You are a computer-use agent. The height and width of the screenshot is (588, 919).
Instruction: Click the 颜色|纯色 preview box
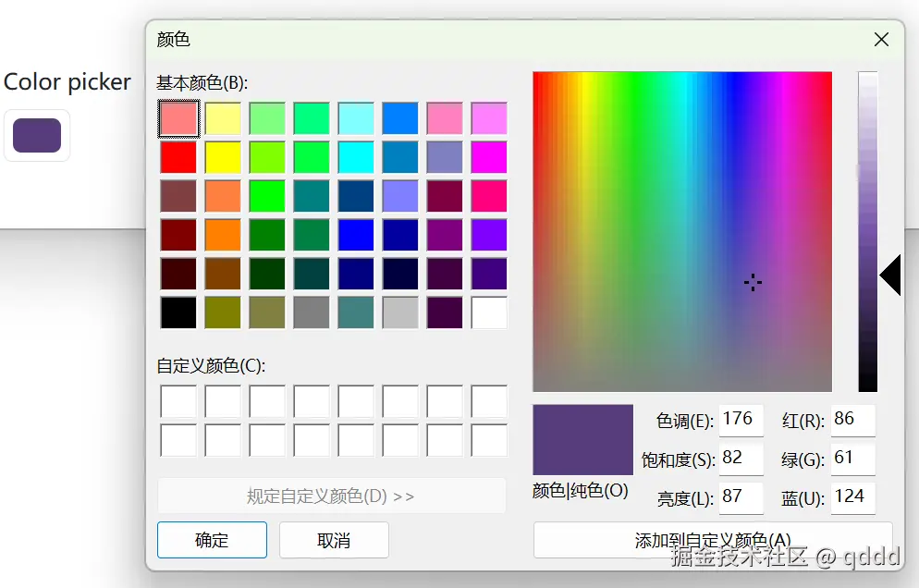click(x=582, y=439)
